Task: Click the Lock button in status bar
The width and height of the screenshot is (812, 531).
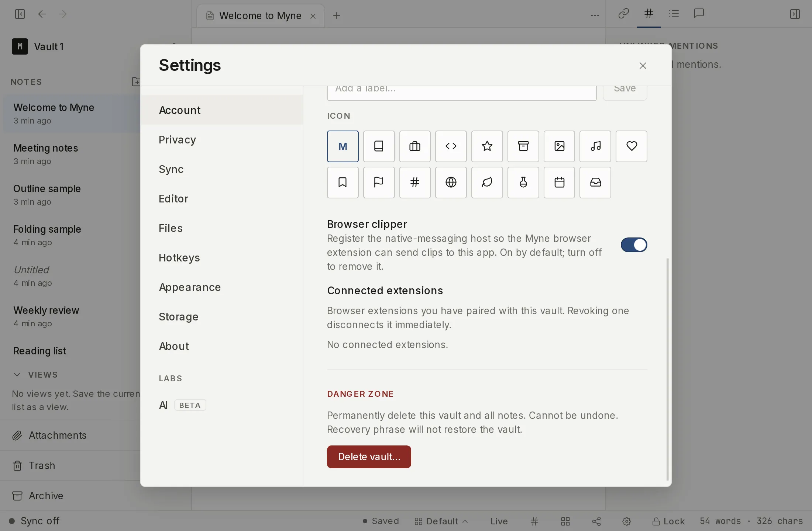Action: click(668, 521)
